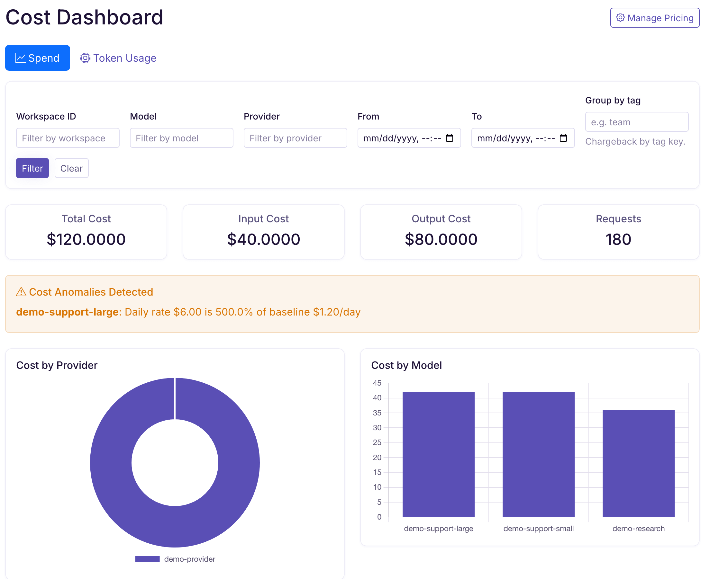728x579 pixels.
Task: Click the demo-support-small axis label
Action: 539,528
